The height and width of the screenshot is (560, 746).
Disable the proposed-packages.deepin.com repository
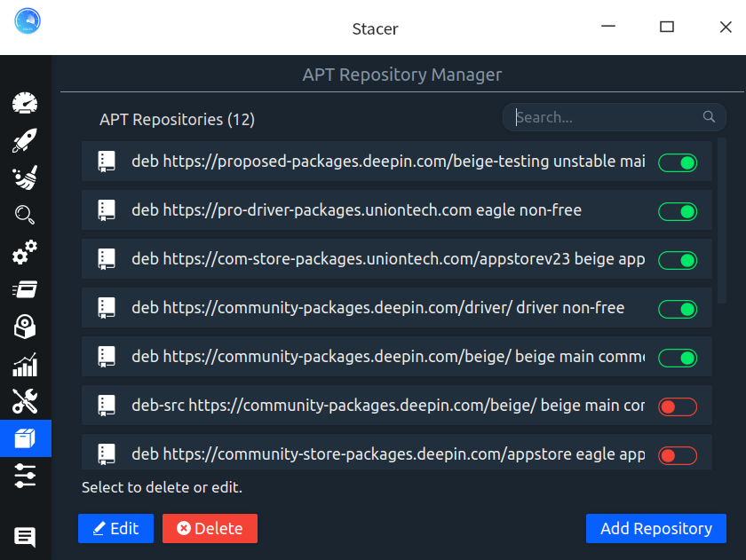pos(677,162)
